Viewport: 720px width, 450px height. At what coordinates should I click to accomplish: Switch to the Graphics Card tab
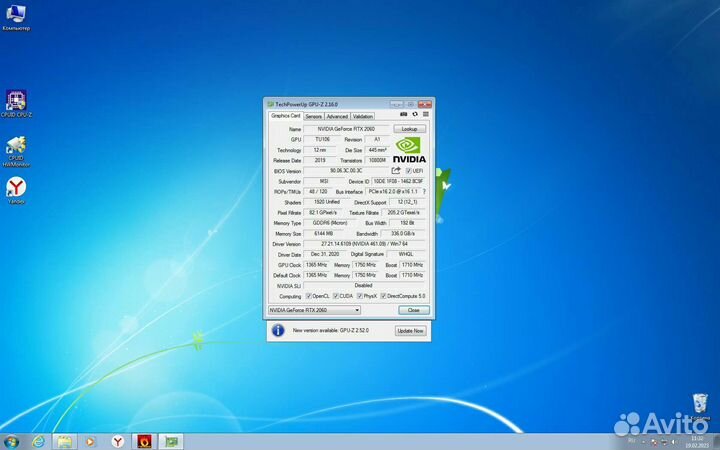point(285,116)
